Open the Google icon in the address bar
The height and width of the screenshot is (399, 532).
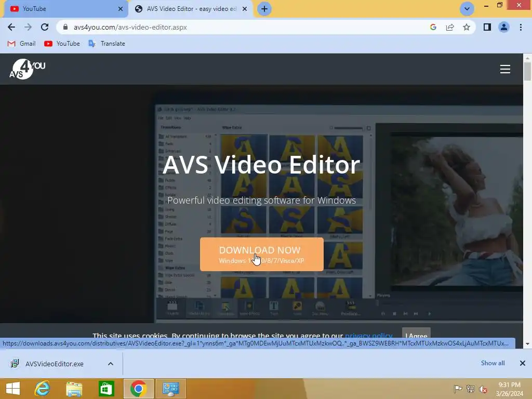click(x=433, y=27)
